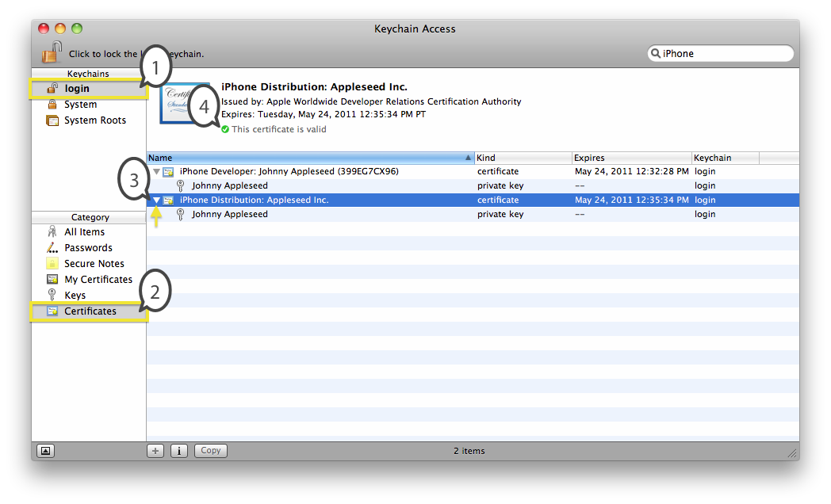831x504 pixels.
Task: Select the System keychain
Action: point(80,105)
